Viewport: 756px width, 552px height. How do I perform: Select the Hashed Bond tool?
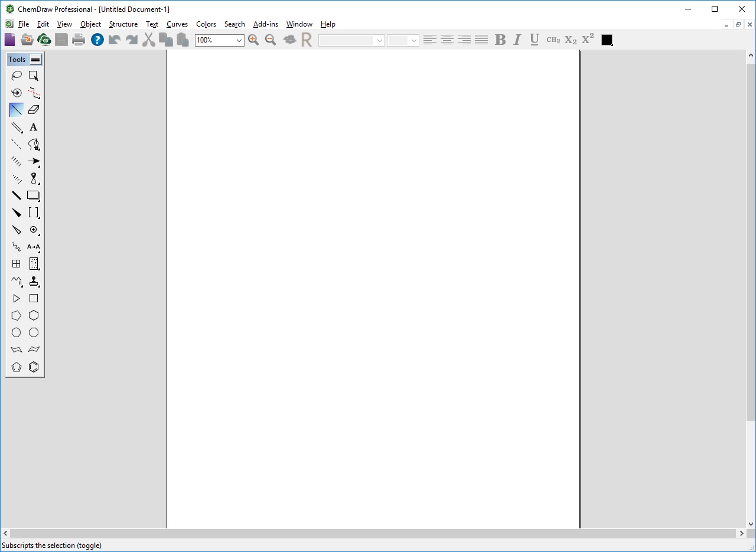click(17, 161)
